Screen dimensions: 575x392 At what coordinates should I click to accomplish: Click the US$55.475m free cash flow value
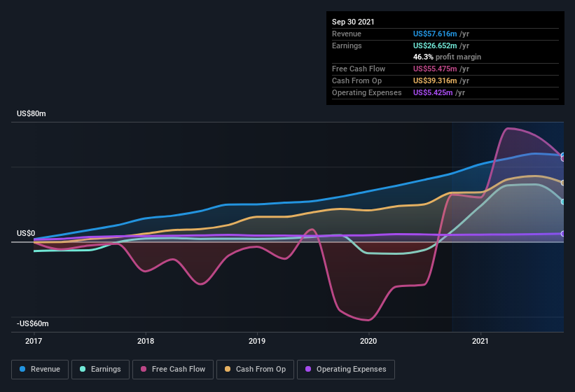tap(435, 69)
